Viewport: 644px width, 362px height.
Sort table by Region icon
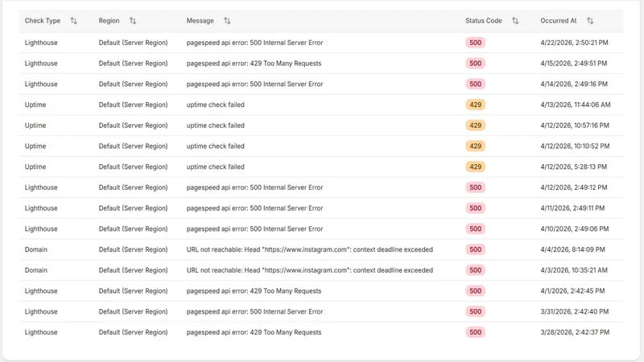[x=133, y=21]
